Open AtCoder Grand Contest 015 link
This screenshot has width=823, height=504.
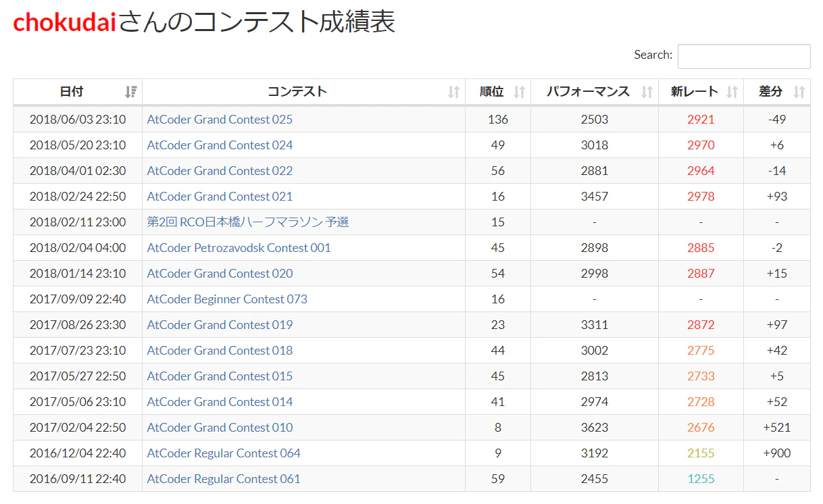pyautogui.click(x=220, y=376)
